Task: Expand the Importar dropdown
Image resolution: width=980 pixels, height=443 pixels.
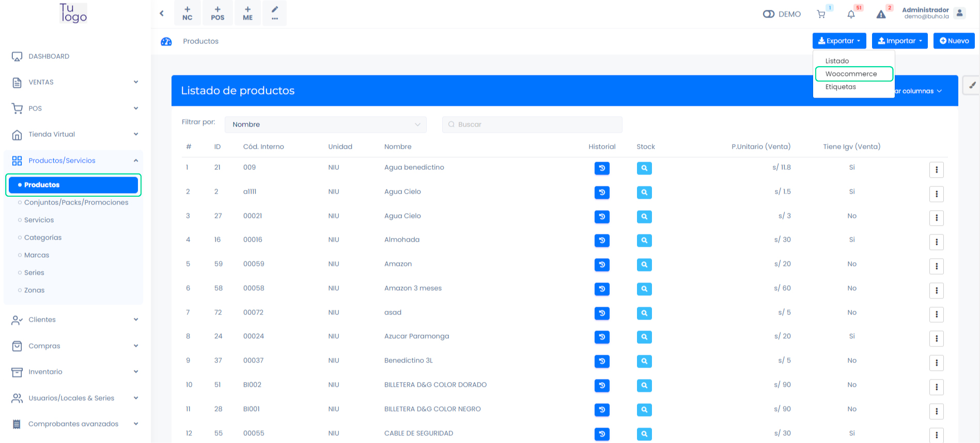Action: (899, 41)
